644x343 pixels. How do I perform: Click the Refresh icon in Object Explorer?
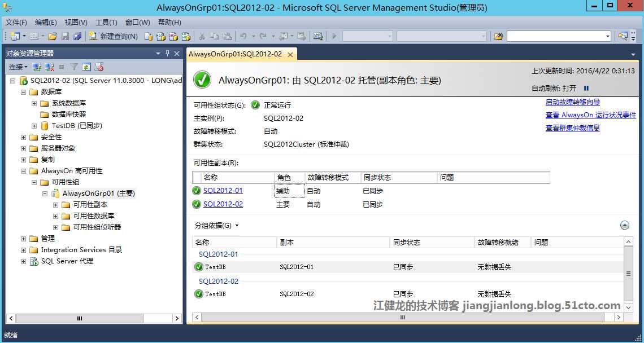point(86,67)
